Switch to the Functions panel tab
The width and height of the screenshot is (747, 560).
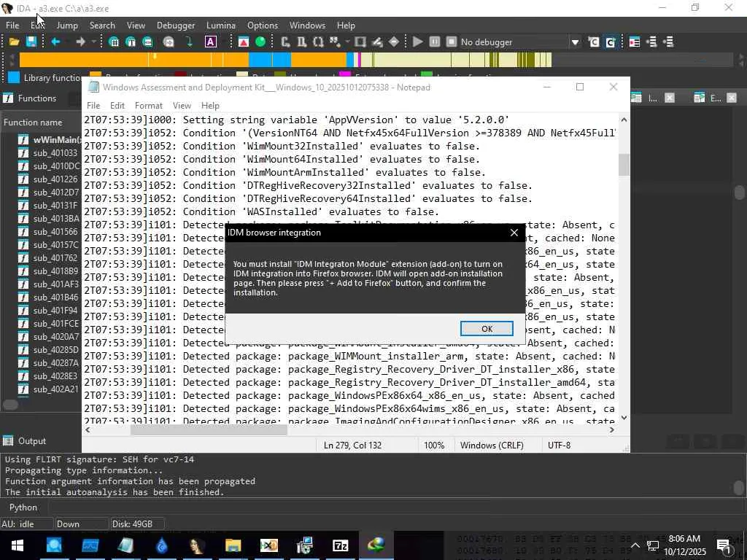click(x=31, y=98)
